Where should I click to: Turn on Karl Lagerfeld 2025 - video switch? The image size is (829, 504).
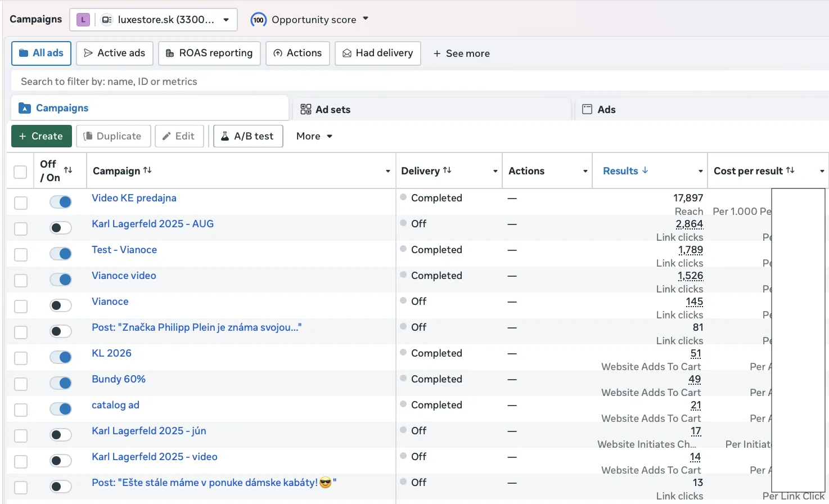point(61,461)
